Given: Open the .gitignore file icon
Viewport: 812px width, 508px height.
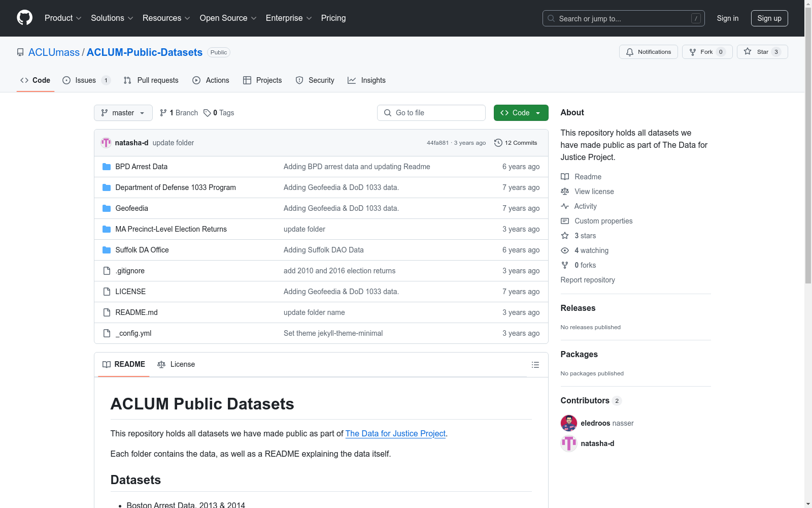Looking at the screenshot, I should [x=107, y=271].
